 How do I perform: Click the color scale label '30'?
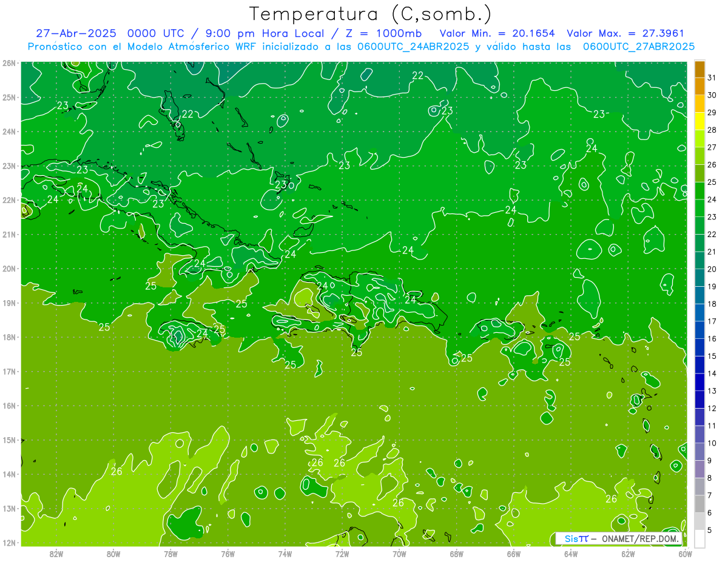(712, 95)
